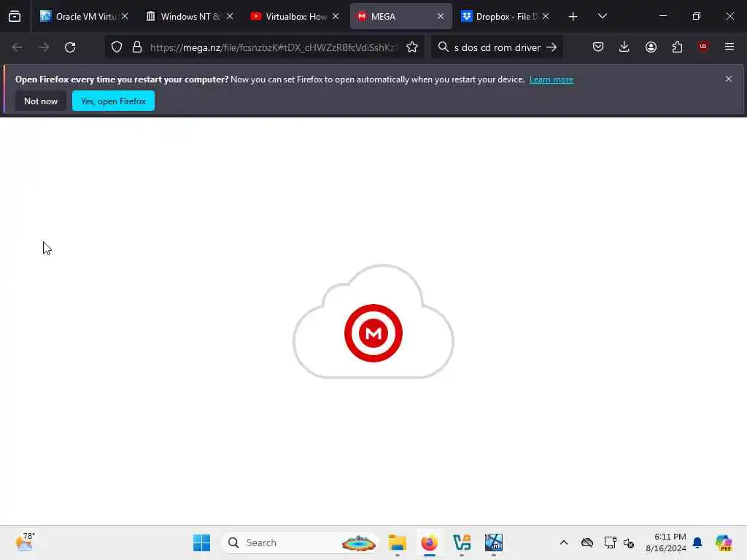Open the NT virtual machine taskbar icon
The image size is (747, 560).
[x=494, y=542]
